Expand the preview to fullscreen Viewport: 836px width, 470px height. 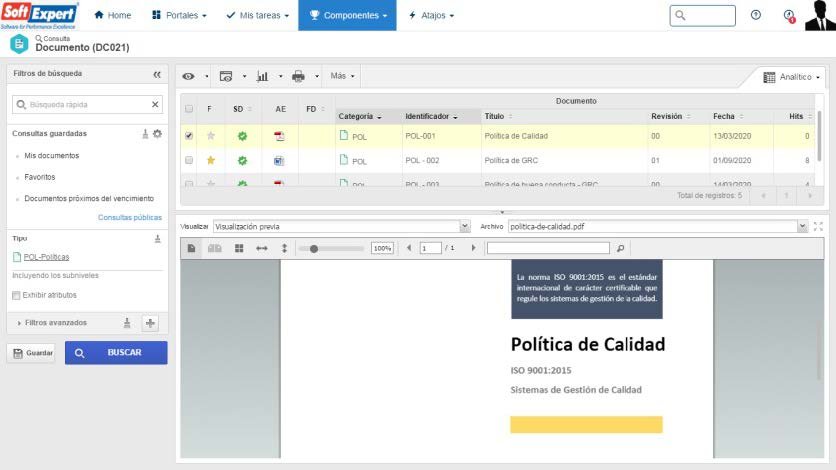click(818, 226)
